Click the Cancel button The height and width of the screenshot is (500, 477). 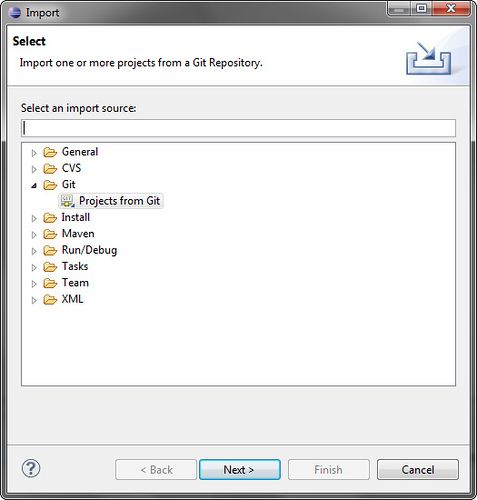(x=418, y=470)
